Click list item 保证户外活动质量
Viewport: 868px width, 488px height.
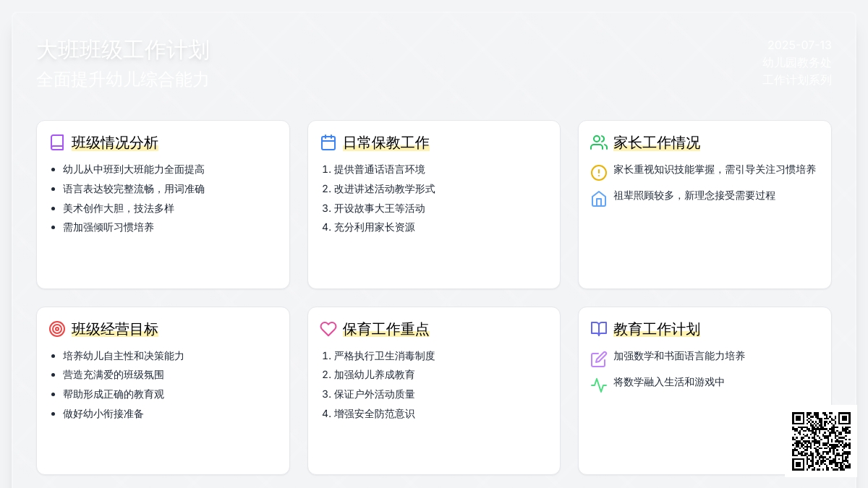[x=375, y=394]
